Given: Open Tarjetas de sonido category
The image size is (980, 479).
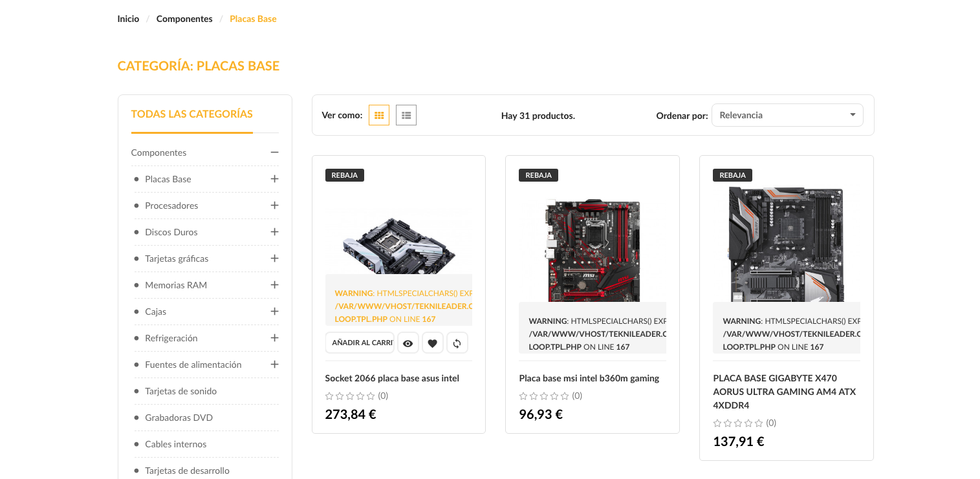Looking at the screenshot, I should [x=181, y=391].
